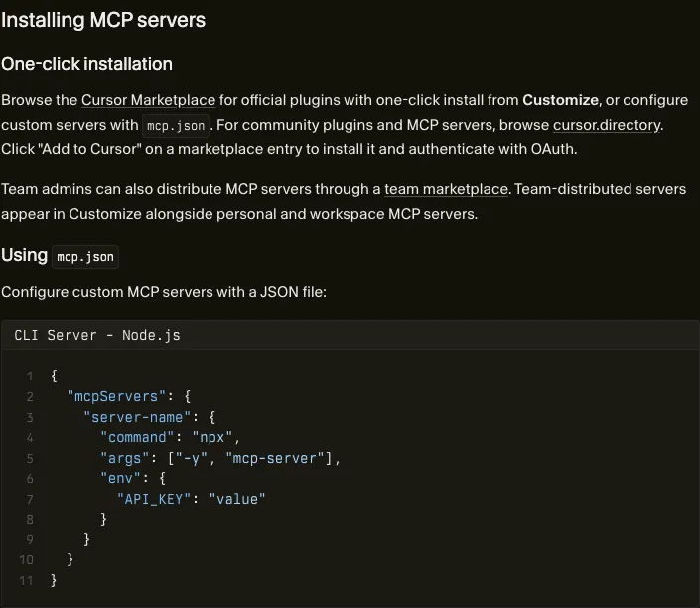Click the "server-name" key in the code

[137, 417]
